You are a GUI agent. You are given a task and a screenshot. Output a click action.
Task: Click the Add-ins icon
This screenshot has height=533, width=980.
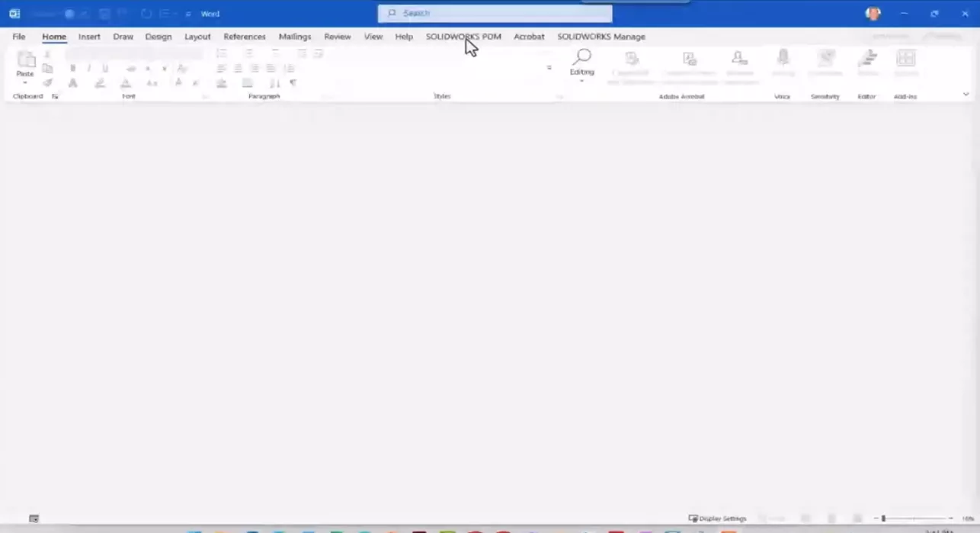pyautogui.click(x=906, y=59)
